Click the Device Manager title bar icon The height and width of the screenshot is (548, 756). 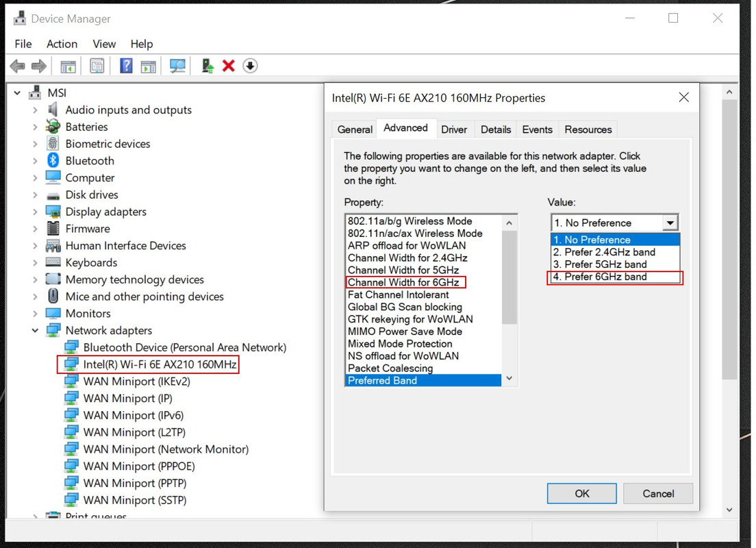pos(20,18)
